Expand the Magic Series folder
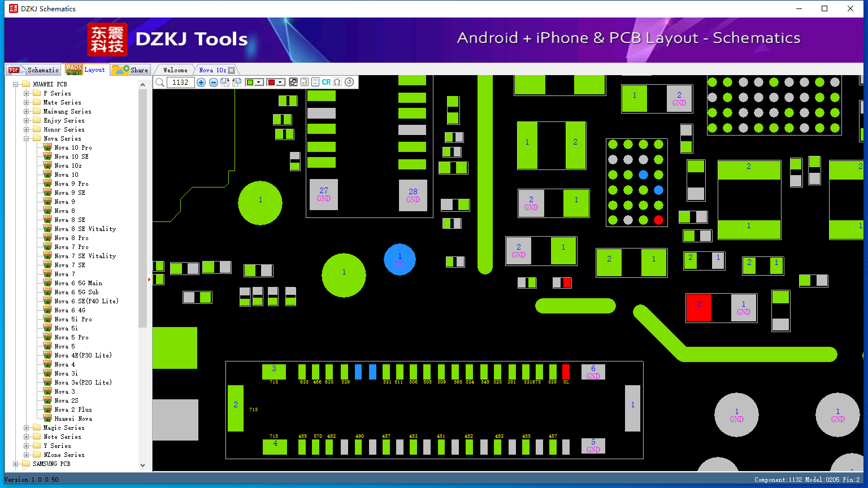 click(x=27, y=428)
